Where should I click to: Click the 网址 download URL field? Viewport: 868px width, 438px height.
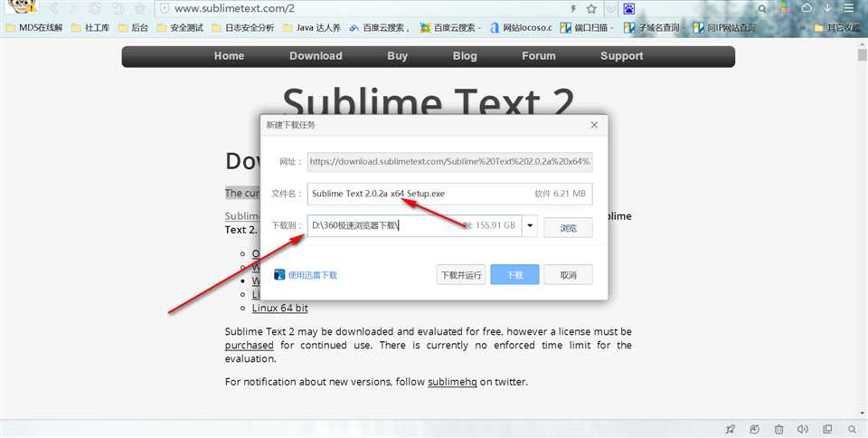click(449, 162)
